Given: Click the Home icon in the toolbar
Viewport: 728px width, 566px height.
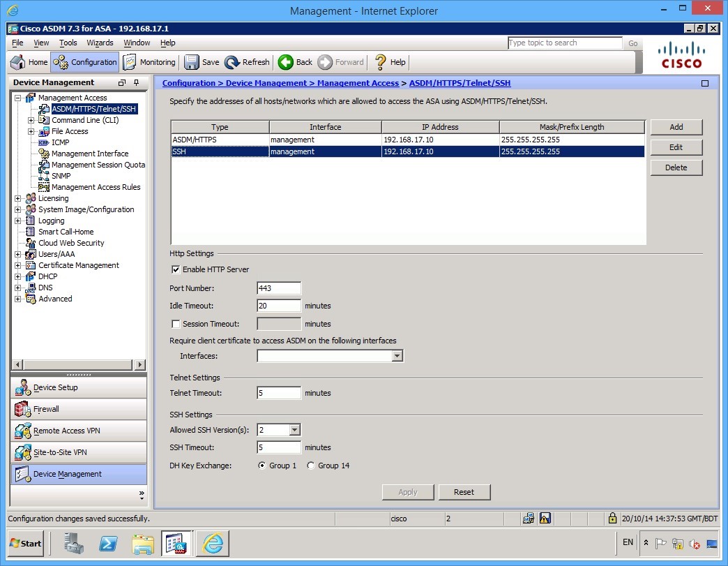Looking at the screenshot, I should pyautogui.click(x=28, y=61).
